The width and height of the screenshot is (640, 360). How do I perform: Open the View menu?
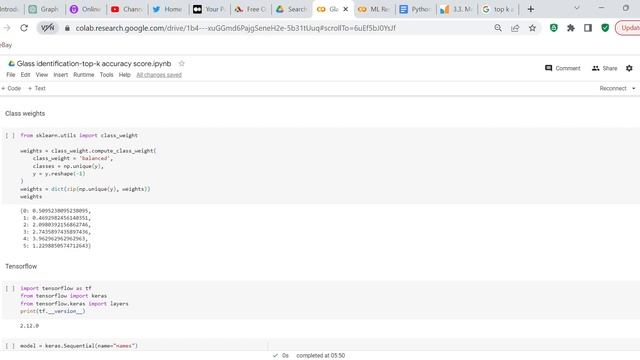[x=42, y=75]
